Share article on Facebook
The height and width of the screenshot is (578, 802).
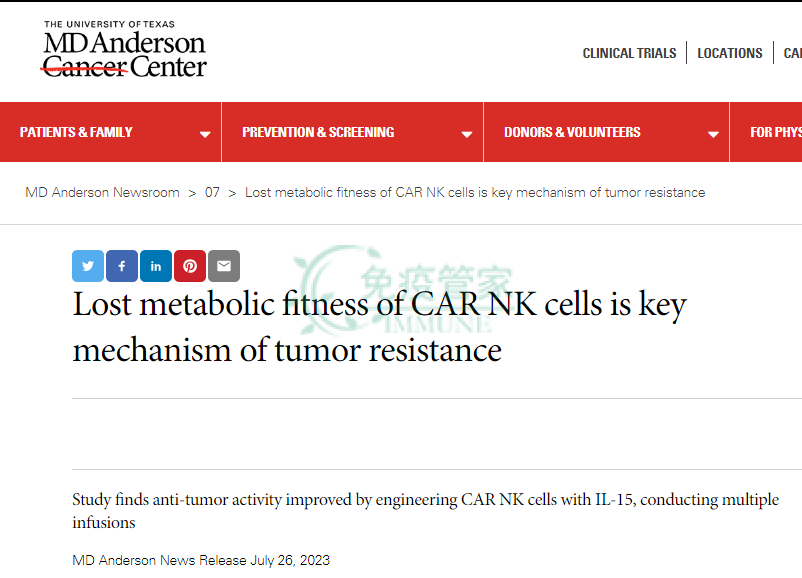122,266
